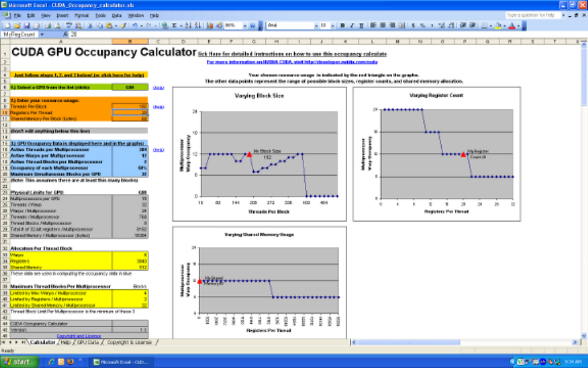Click the Open file folder icon

tap(17, 25)
